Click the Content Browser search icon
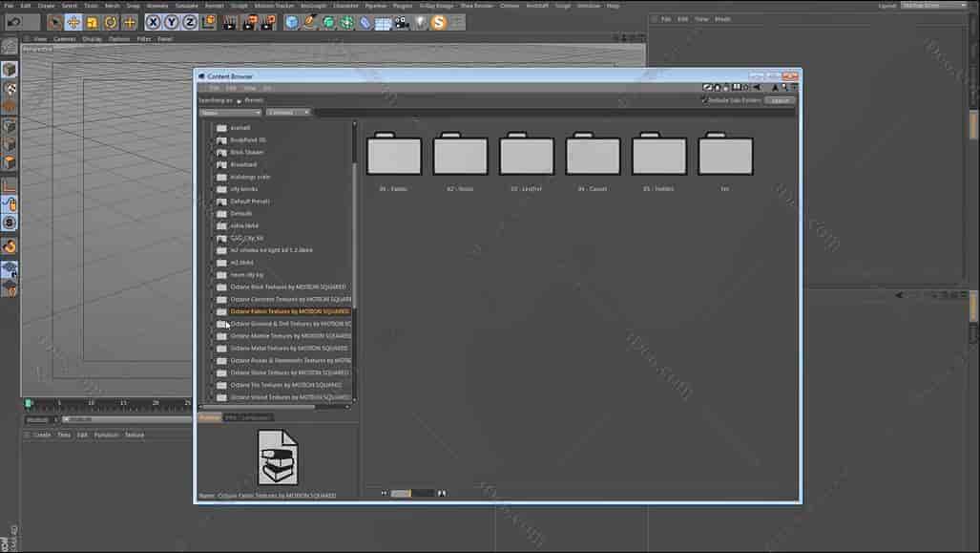This screenshot has height=553, width=980. (784, 86)
